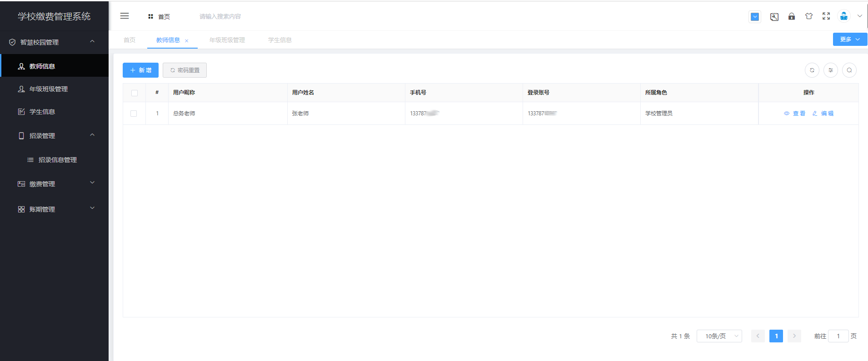The width and height of the screenshot is (868, 361).
Task: Click the 密码重置 button
Action: click(185, 70)
